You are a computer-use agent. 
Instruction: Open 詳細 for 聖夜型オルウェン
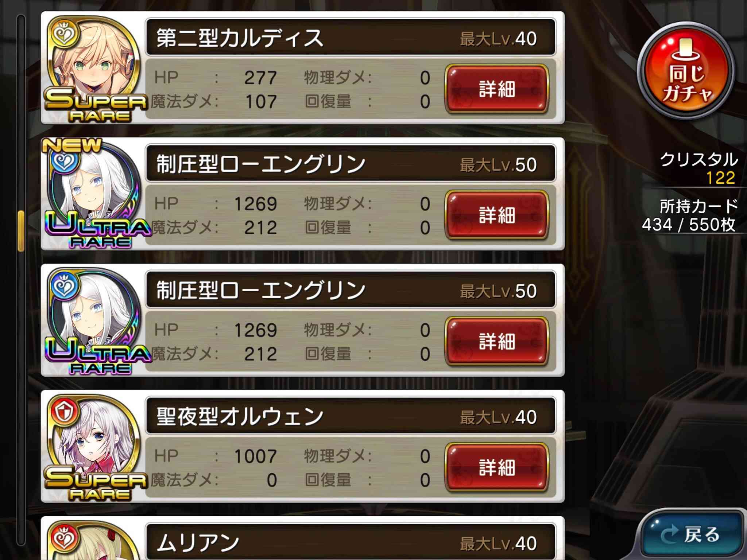497,467
